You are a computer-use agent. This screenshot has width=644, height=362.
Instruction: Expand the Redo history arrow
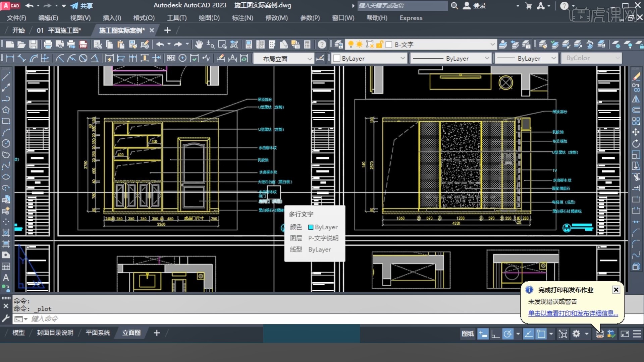(x=187, y=44)
